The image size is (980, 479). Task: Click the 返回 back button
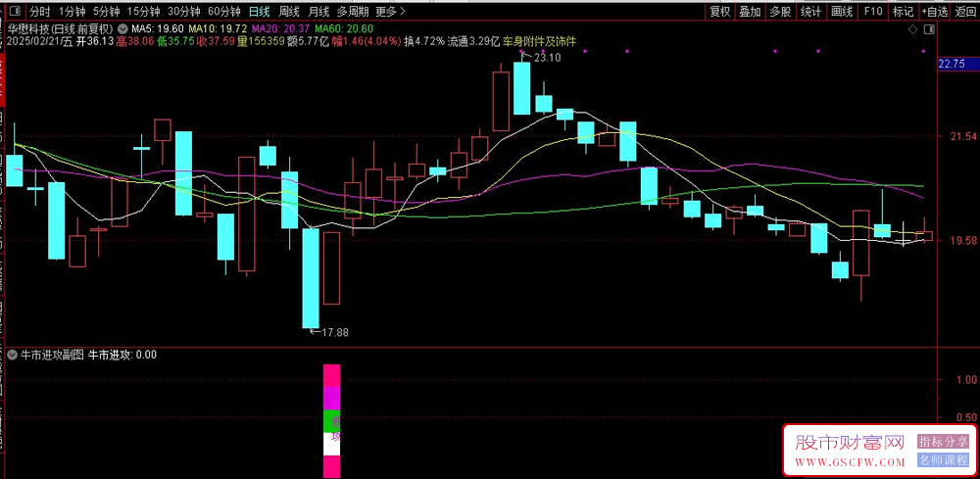coord(965,11)
